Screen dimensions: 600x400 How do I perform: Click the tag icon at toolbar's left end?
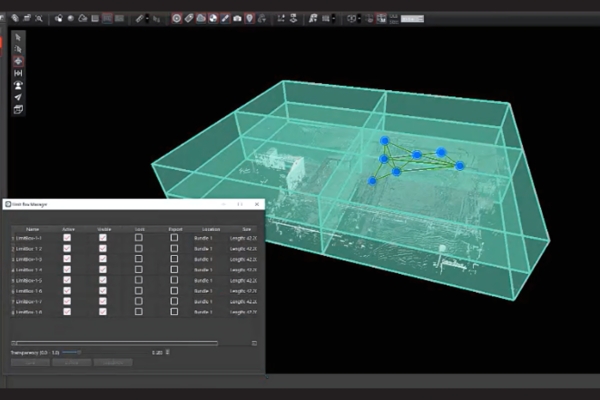click(15, 18)
